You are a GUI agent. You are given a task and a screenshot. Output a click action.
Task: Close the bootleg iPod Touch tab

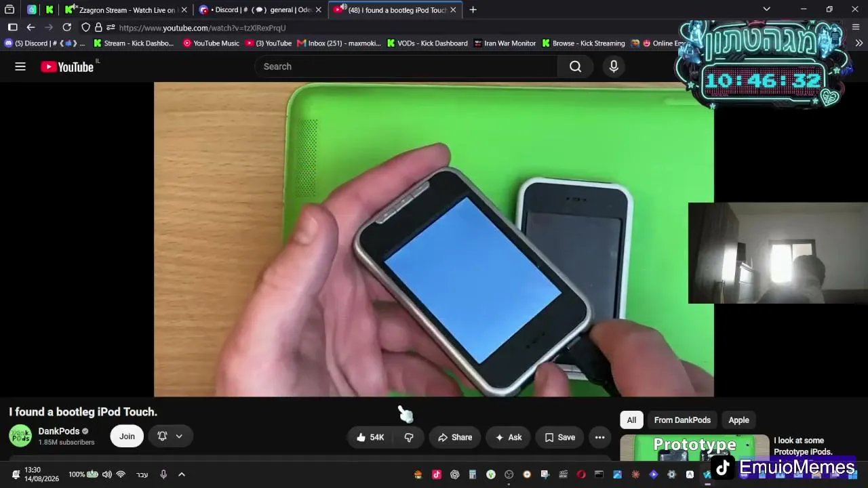[x=453, y=10]
